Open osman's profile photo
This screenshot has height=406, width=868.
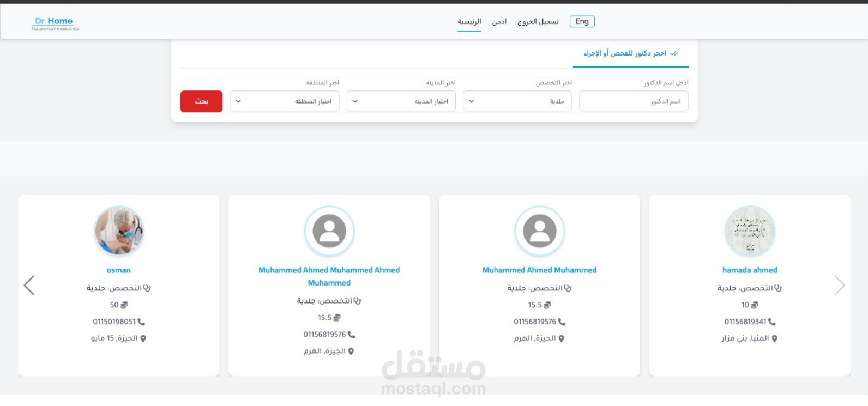tap(119, 231)
